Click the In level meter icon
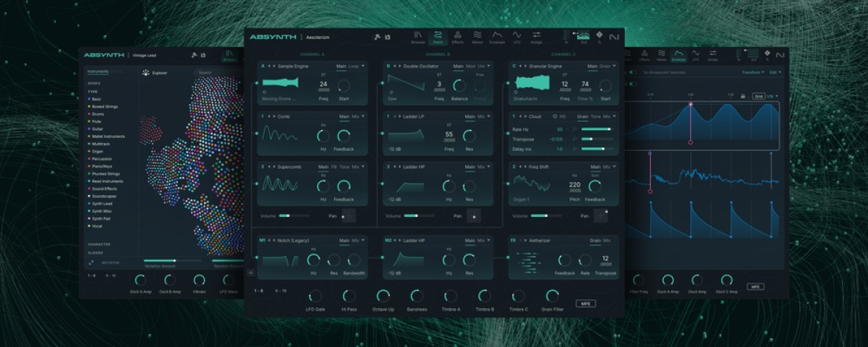 pyautogui.click(x=566, y=36)
